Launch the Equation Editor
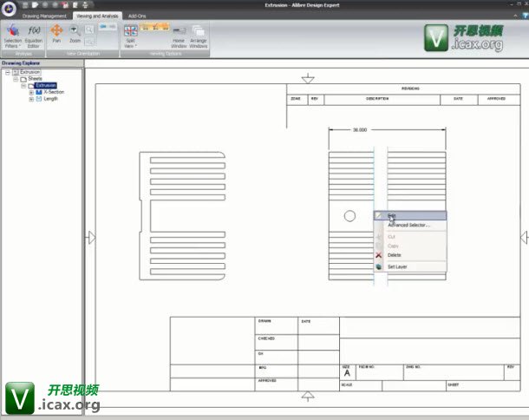The height and width of the screenshot is (420, 529). coord(34,35)
